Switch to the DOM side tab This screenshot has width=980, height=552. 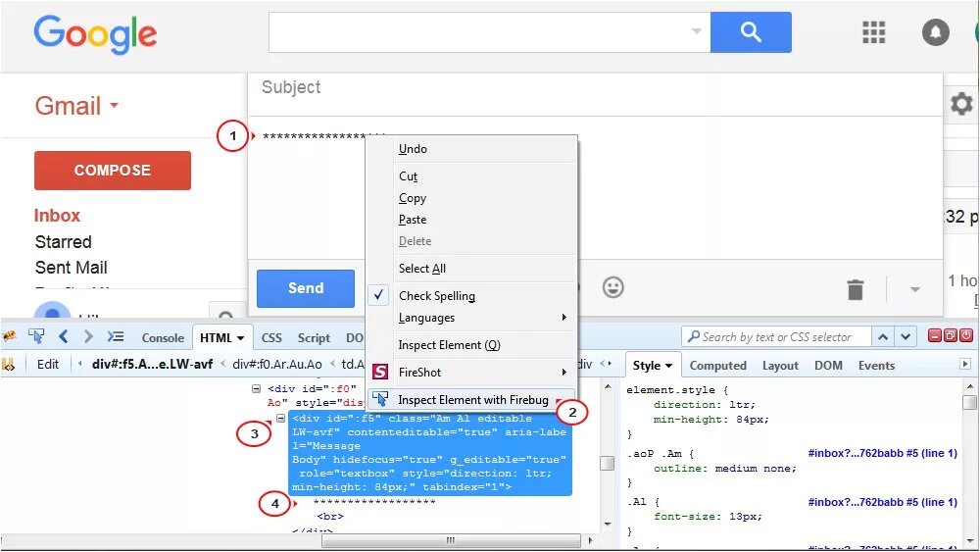[x=828, y=366]
